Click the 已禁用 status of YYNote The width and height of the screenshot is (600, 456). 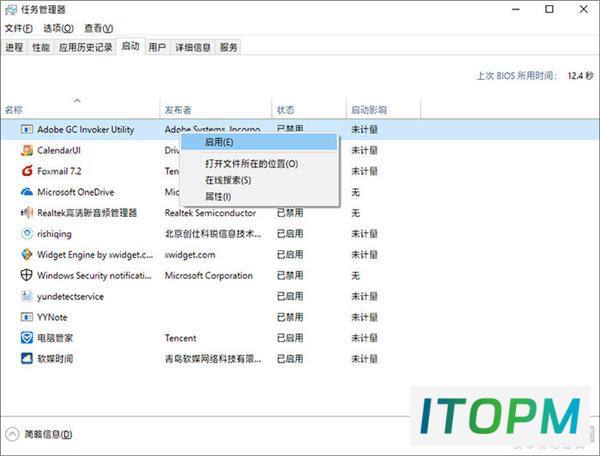(290, 317)
